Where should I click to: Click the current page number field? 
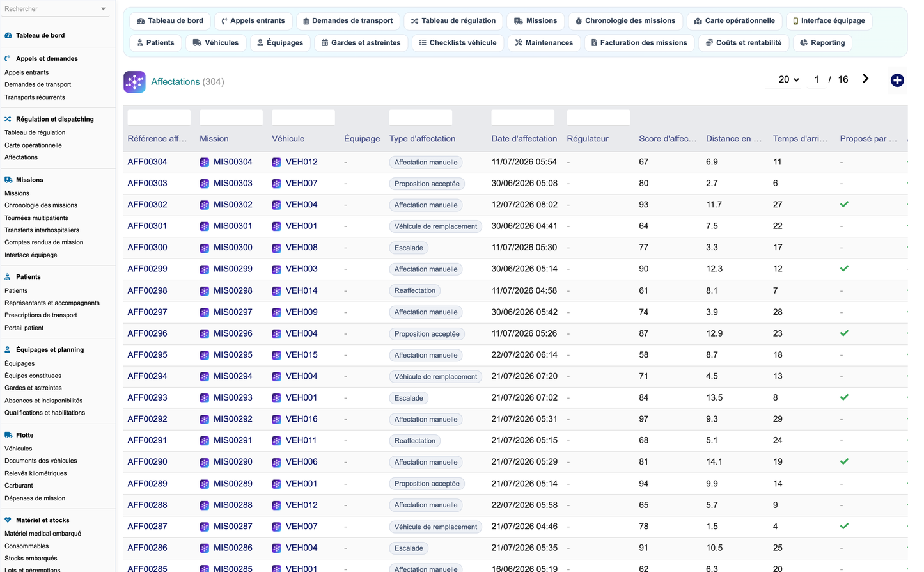click(817, 79)
